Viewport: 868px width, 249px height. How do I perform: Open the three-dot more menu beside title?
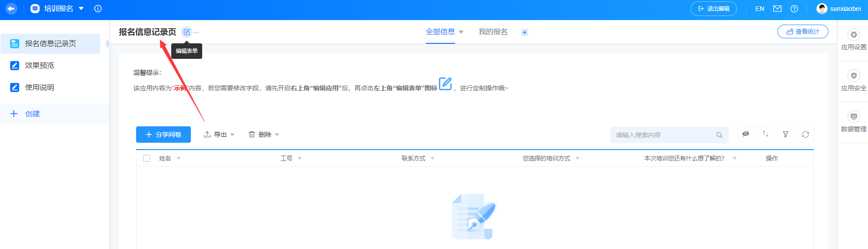tap(197, 32)
